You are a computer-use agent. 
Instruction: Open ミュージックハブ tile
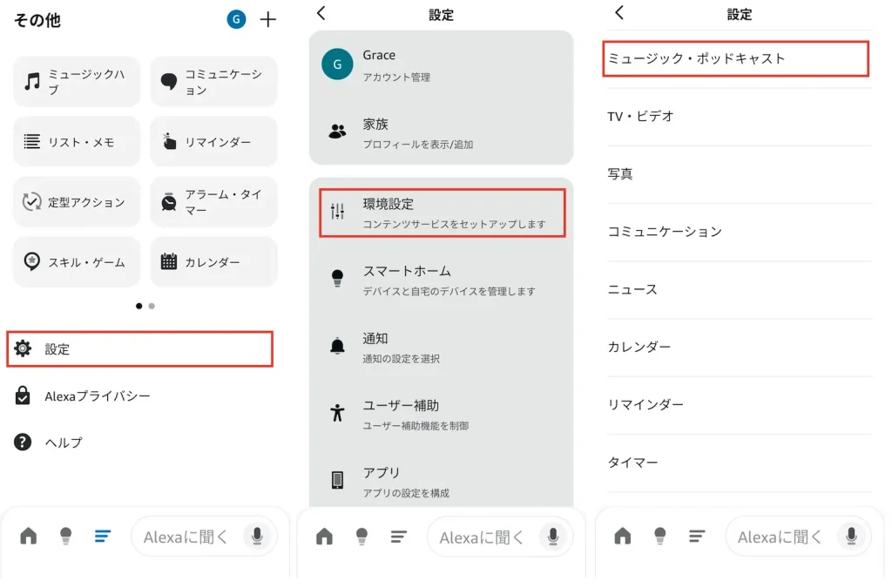coord(77,81)
